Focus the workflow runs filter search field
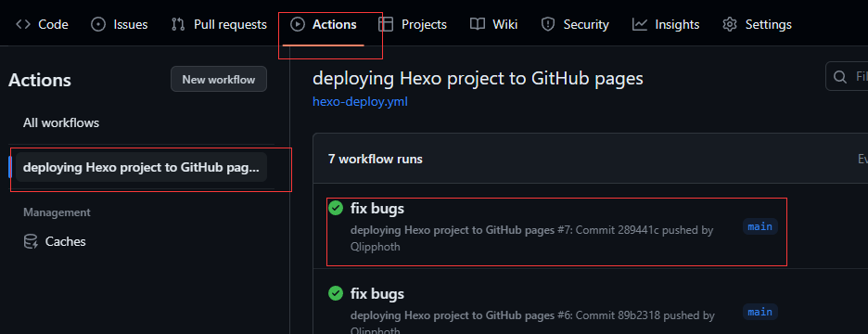This screenshot has width=868, height=334. (x=847, y=76)
